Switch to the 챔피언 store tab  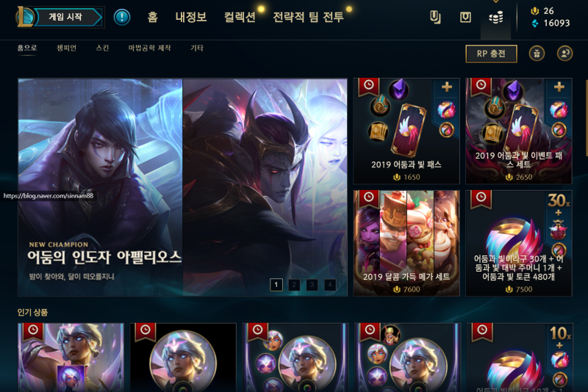66,48
